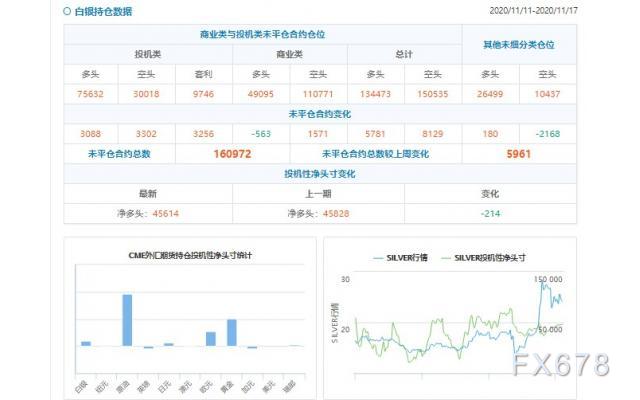Image resolution: width=640 pixels, height=400 pixels.
Task: Click the change value 3256
Action: 203,134
